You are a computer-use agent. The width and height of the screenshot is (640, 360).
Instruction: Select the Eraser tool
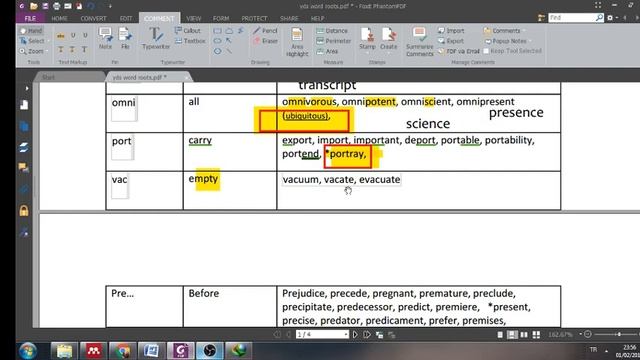click(265, 41)
